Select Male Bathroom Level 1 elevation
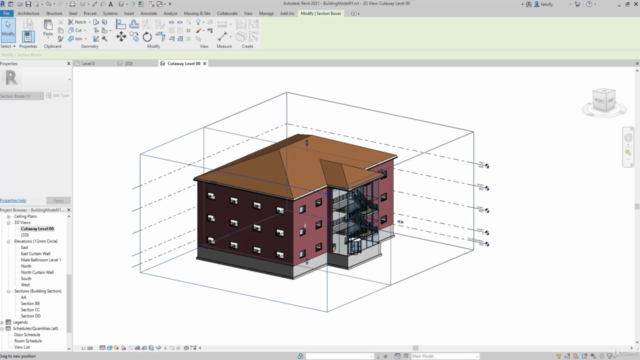The height and width of the screenshot is (360, 640). 41,260
